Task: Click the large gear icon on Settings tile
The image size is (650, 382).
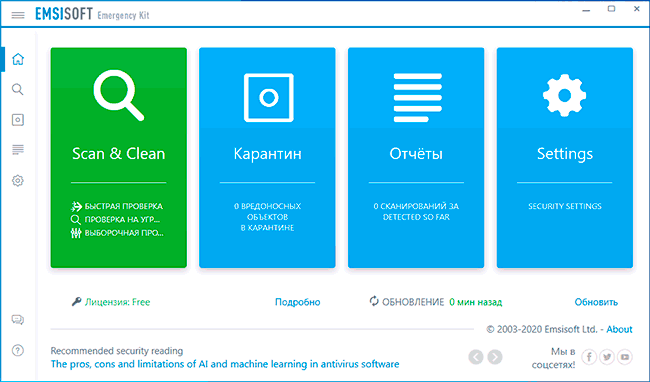Action: click(x=565, y=95)
